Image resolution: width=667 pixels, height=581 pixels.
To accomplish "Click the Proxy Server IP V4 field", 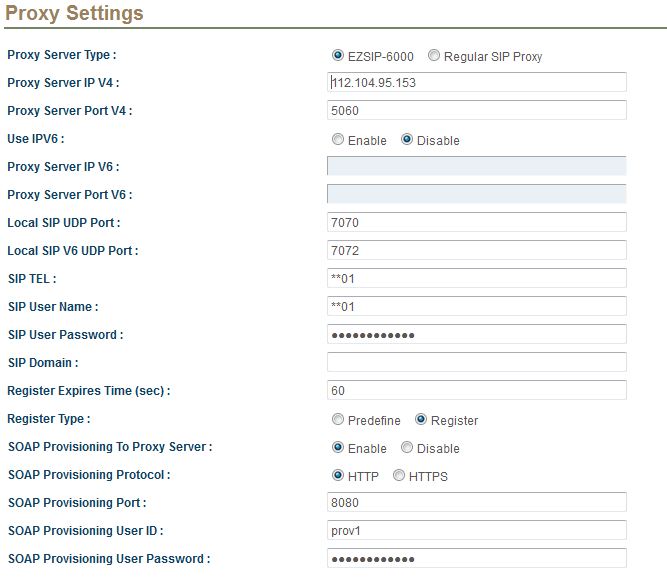I will coord(476,82).
